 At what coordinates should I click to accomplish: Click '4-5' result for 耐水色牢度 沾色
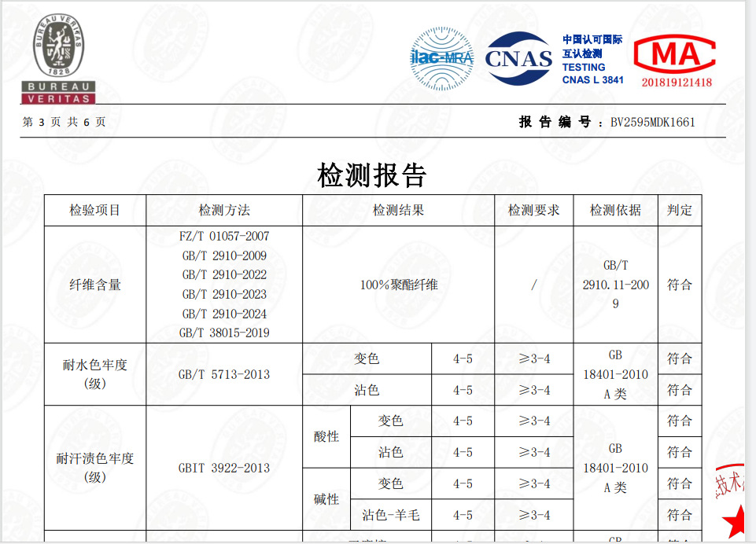[x=463, y=390]
